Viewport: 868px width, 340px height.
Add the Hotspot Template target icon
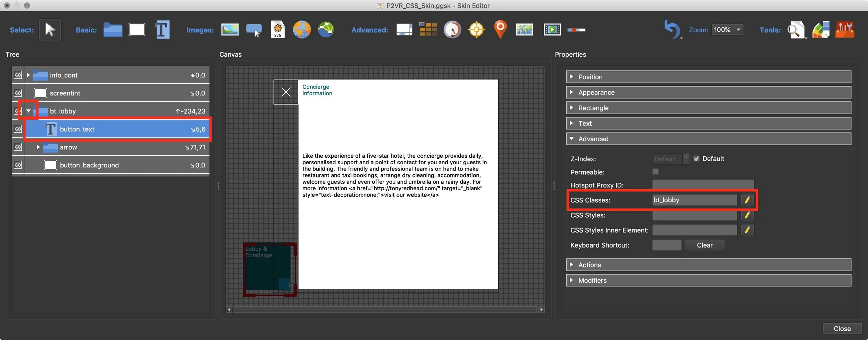tap(476, 30)
